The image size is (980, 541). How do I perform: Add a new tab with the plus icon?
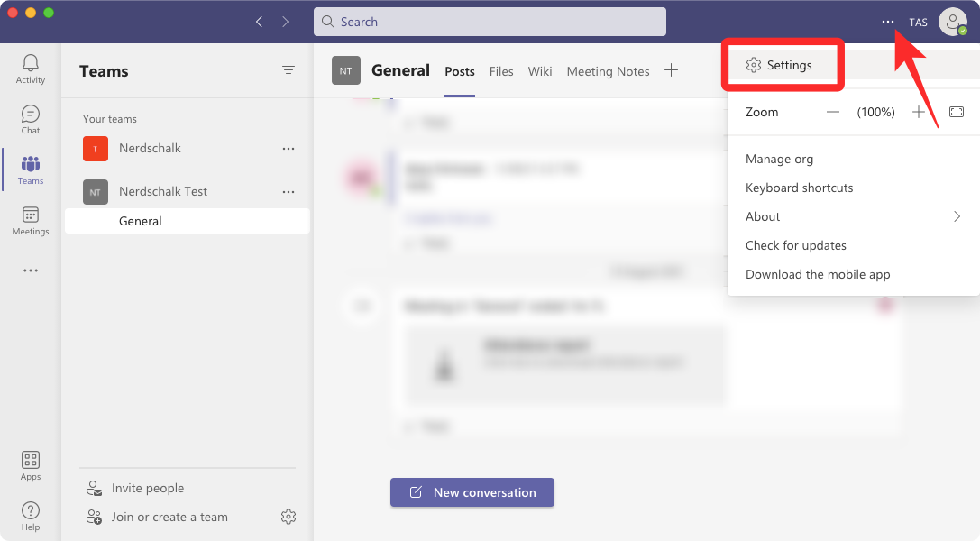click(671, 69)
